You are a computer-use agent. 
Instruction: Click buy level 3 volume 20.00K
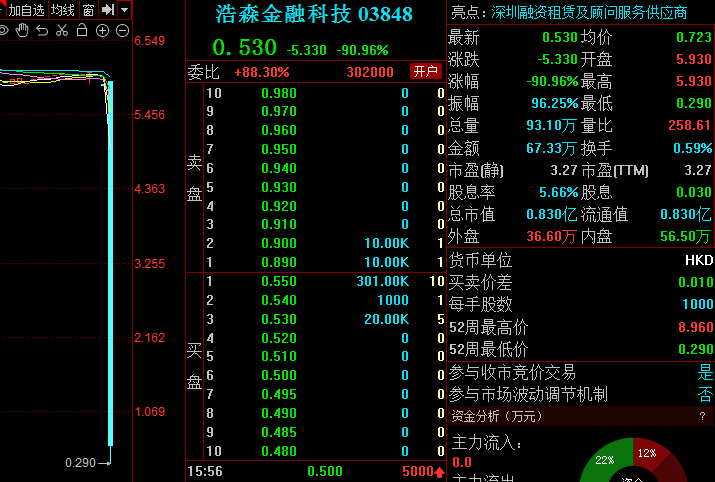(x=387, y=319)
